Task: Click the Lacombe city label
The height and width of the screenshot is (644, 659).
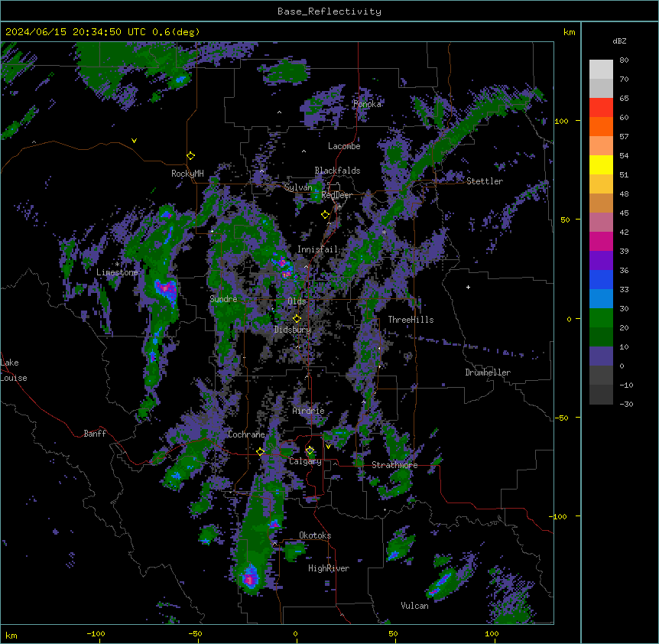Action: point(344,146)
